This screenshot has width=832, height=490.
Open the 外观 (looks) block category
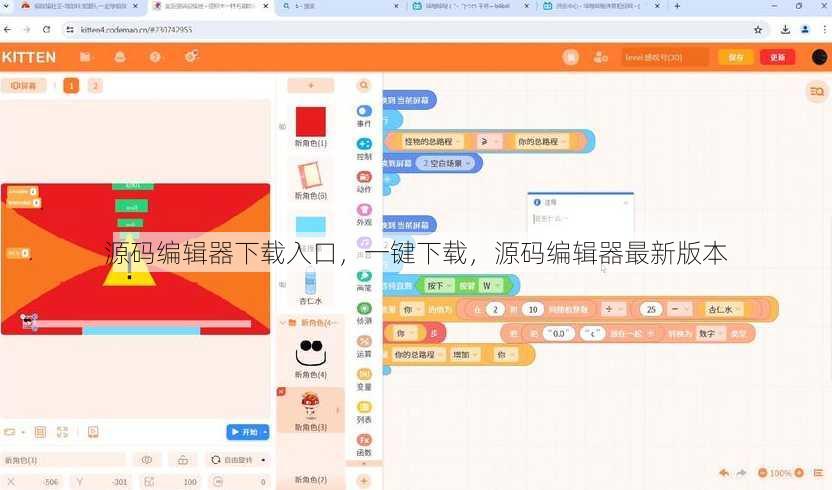point(364,214)
